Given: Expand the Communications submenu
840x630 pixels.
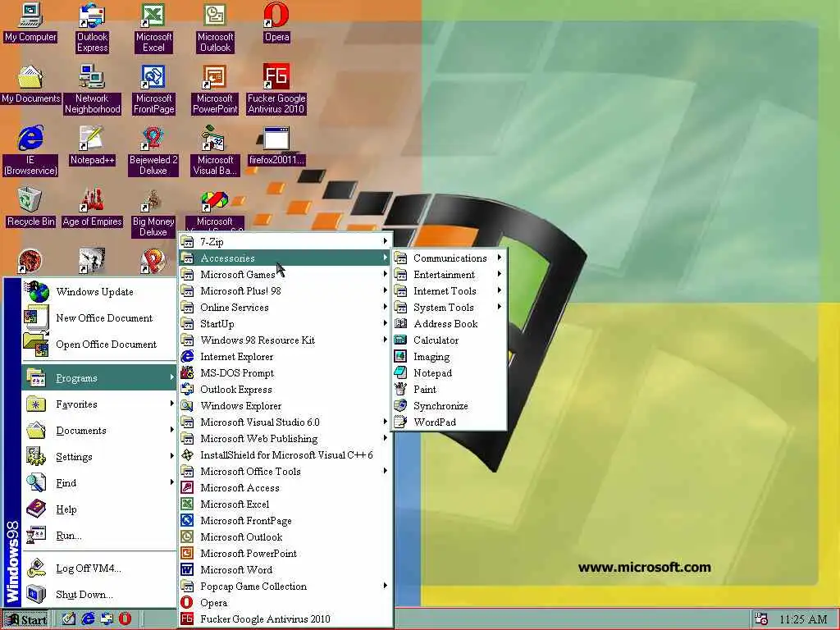Looking at the screenshot, I should (449, 258).
